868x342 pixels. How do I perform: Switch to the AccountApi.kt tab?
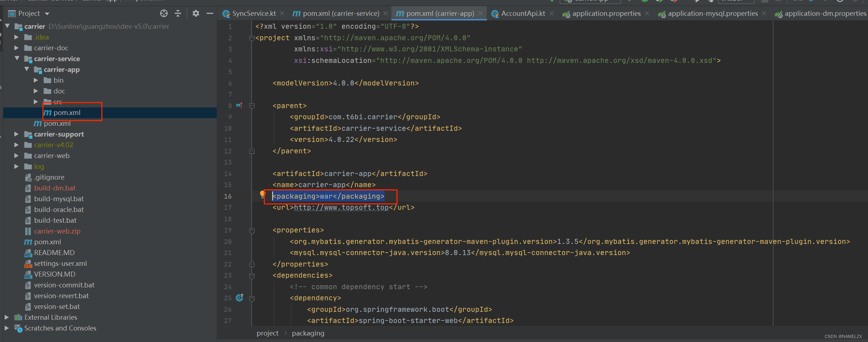(523, 14)
